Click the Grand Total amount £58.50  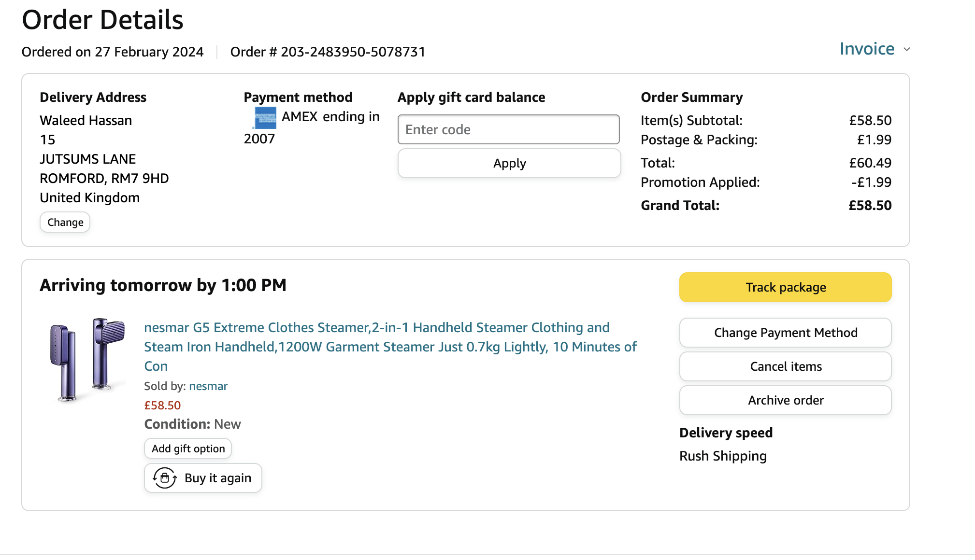point(870,205)
